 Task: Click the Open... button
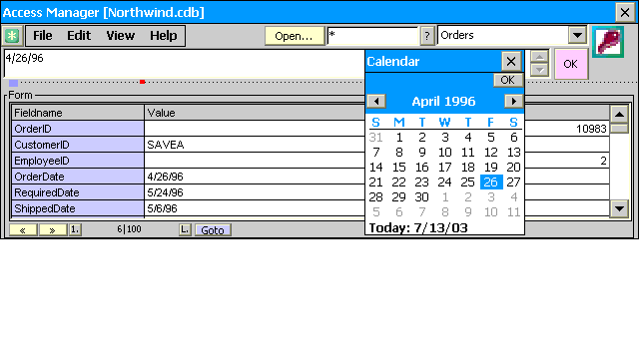click(295, 36)
